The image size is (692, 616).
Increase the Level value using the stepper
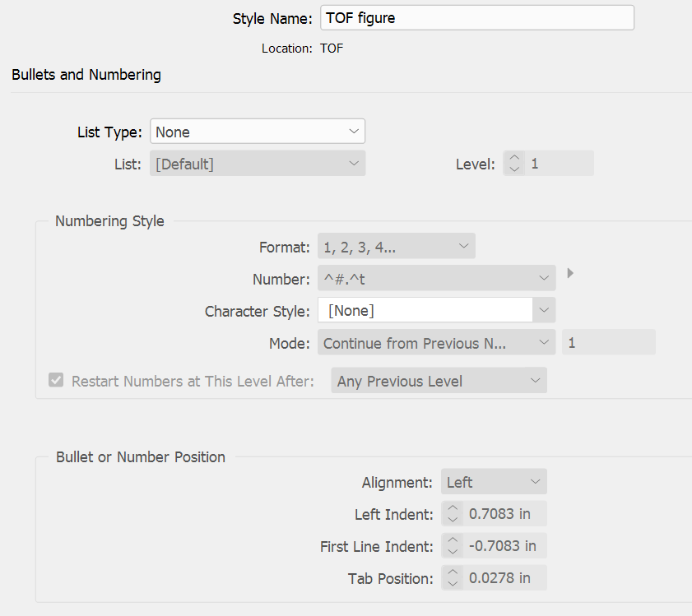click(x=513, y=158)
